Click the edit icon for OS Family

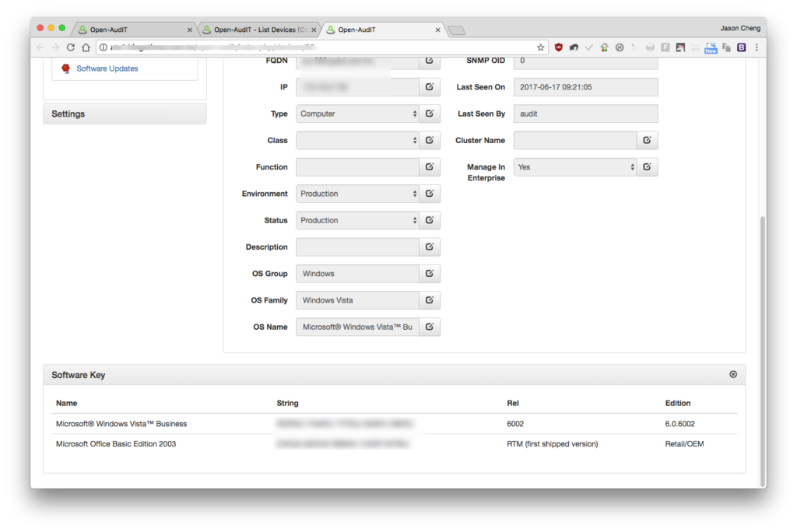[x=430, y=300]
